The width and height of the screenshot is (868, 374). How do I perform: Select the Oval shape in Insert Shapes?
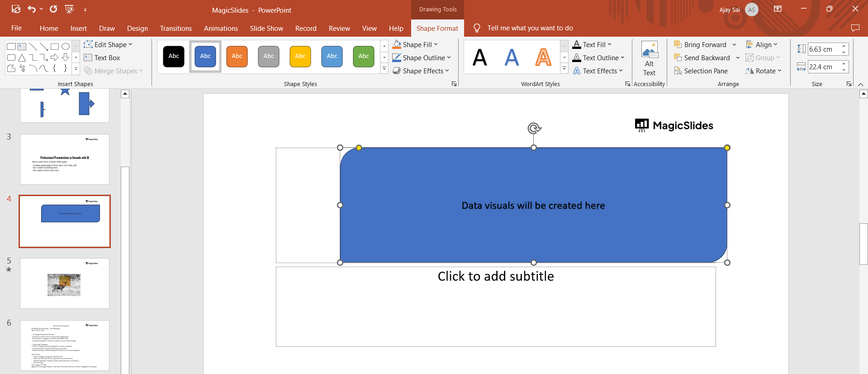click(x=66, y=46)
